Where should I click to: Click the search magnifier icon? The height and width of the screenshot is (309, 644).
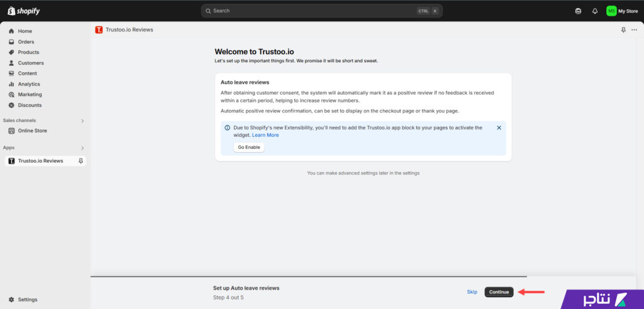[x=208, y=11]
